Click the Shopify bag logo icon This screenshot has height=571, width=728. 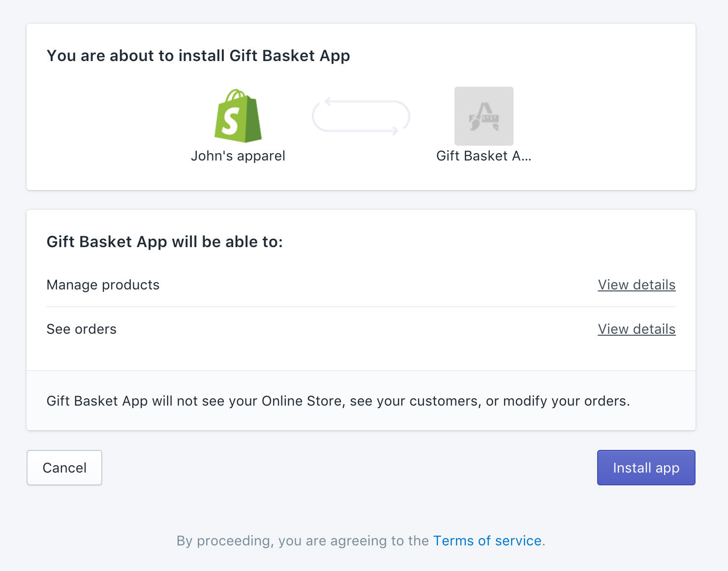click(x=238, y=116)
